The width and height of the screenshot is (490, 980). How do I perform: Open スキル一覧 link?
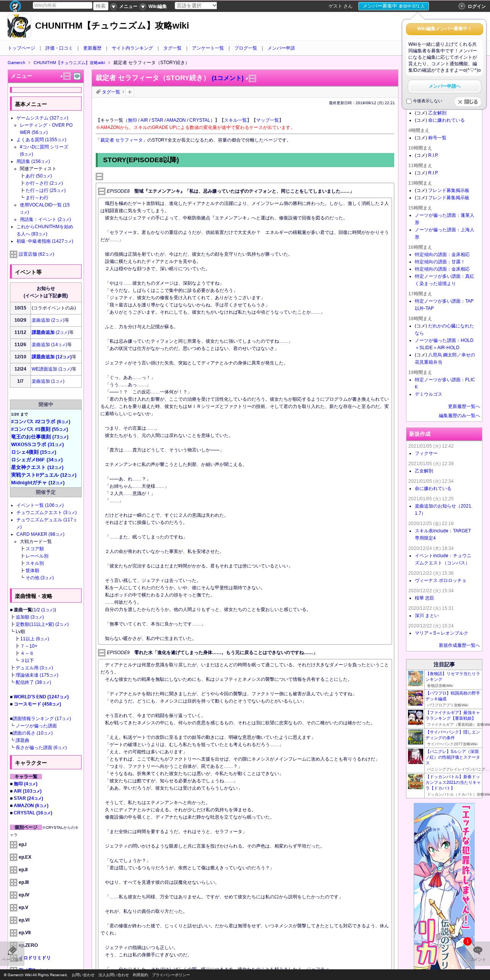235,120
